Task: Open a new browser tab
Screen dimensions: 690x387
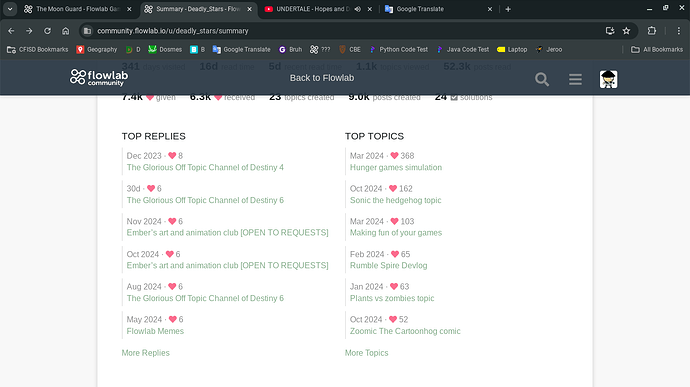Action: pos(508,9)
